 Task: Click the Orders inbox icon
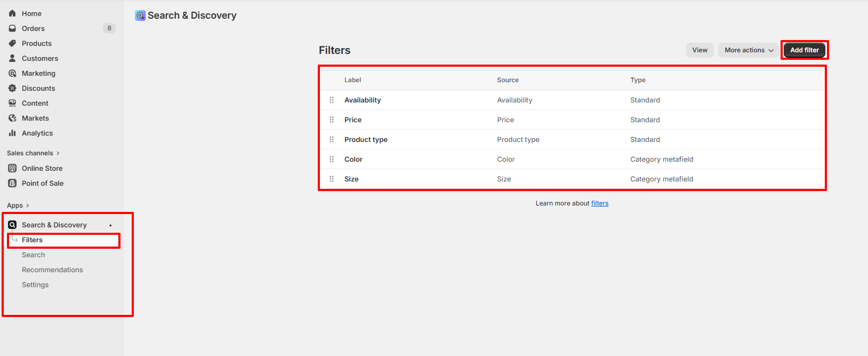coord(12,28)
